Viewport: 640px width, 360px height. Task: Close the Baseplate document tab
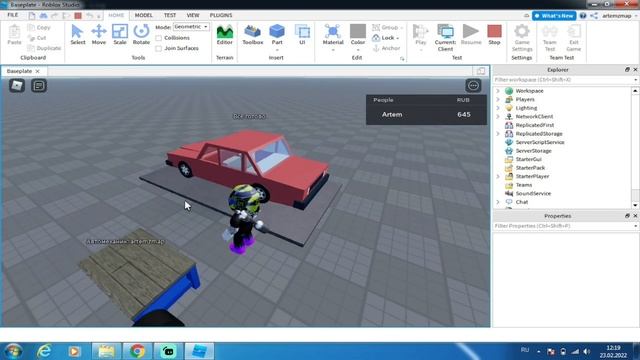38,71
